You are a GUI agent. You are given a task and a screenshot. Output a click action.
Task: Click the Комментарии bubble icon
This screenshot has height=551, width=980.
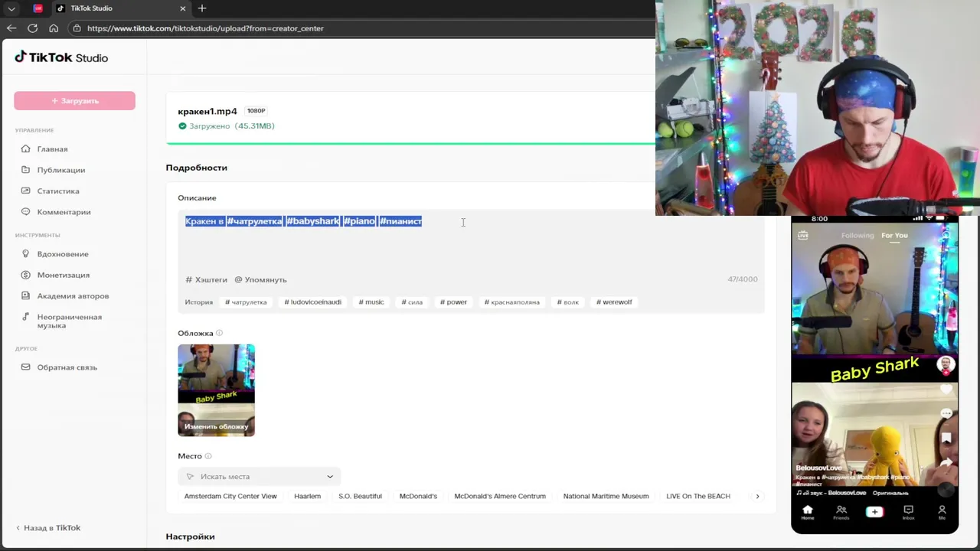coord(26,211)
